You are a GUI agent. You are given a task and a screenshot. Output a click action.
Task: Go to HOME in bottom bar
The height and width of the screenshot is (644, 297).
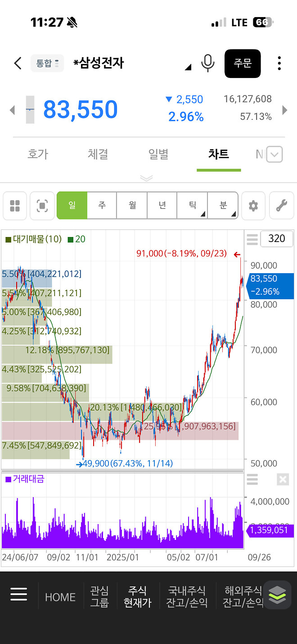60,597
